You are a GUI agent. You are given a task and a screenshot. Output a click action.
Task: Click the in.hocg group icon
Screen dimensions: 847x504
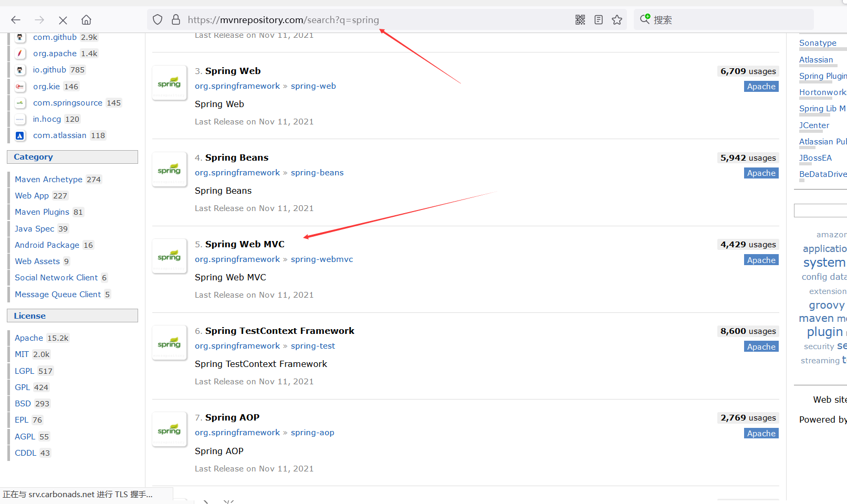[x=20, y=119]
